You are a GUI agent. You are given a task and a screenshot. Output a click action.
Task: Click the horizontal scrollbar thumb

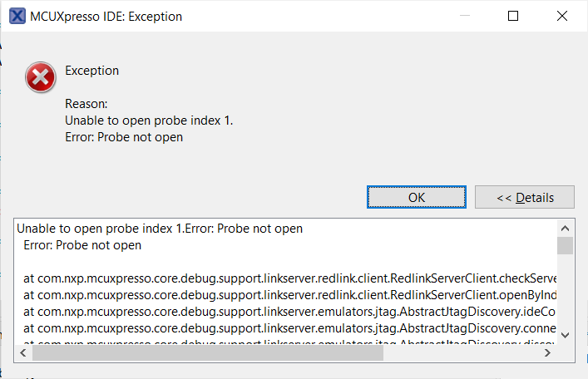point(208,353)
